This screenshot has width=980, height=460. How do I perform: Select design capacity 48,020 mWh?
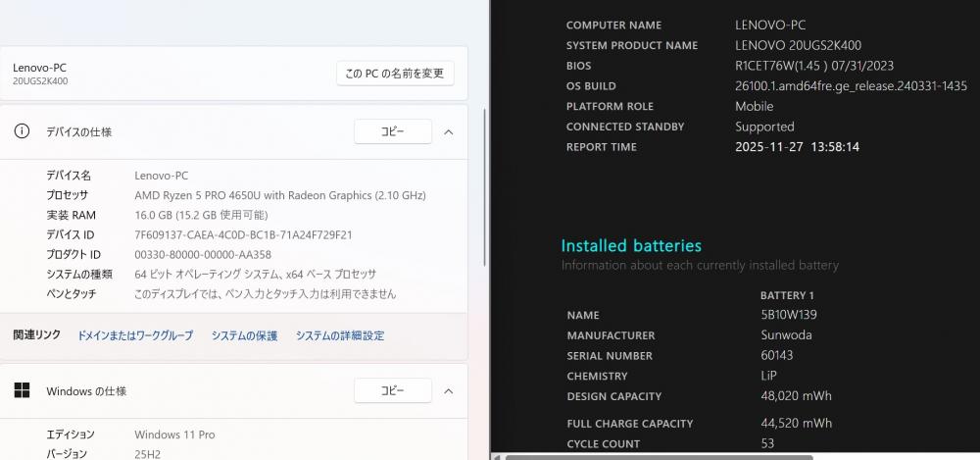pyautogui.click(x=796, y=395)
